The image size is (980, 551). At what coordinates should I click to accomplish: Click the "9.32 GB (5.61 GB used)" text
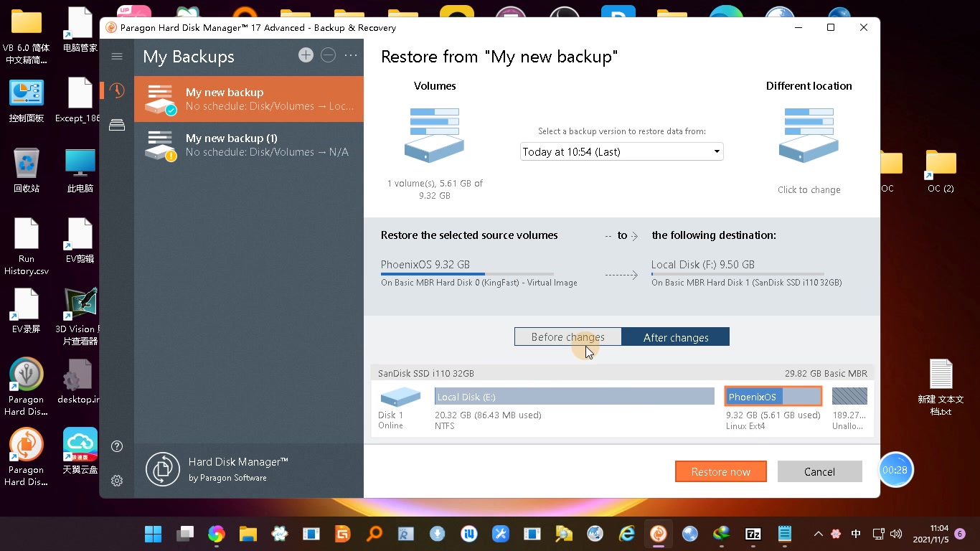point(773,415)
